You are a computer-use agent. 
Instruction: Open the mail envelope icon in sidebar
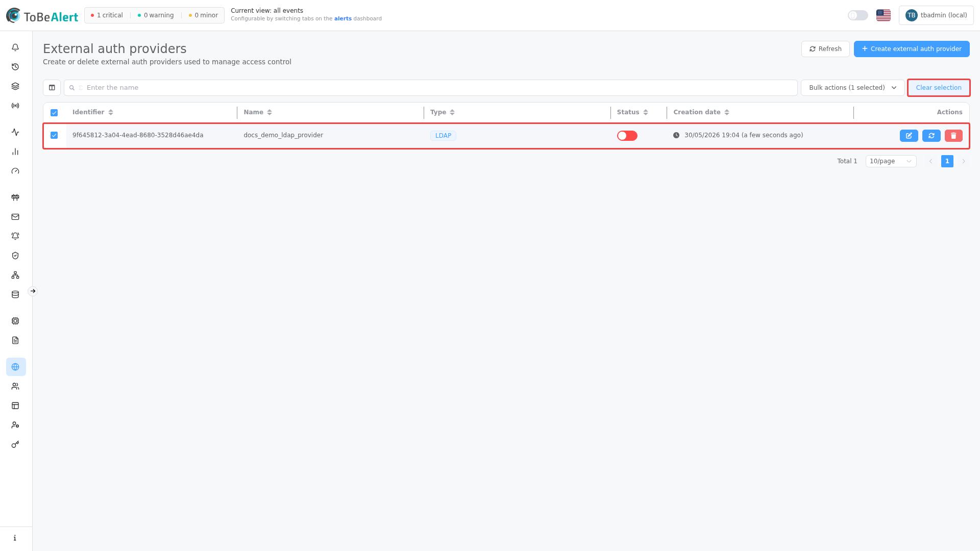point(15,217)
